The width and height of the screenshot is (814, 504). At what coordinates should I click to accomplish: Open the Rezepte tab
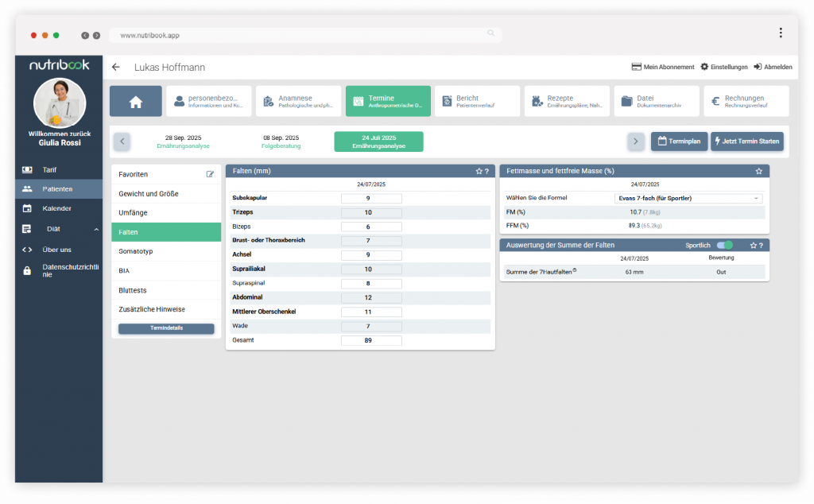click(x=567, y=102)
